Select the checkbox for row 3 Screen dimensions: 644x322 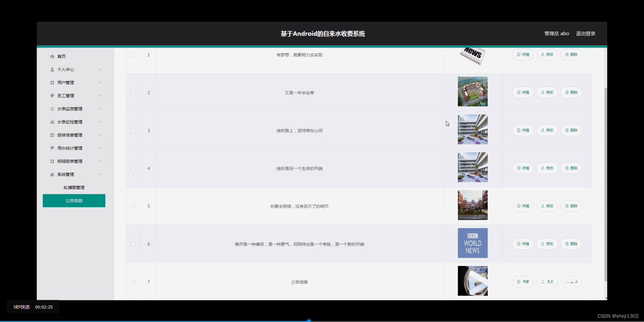click(x=133, y=130)
